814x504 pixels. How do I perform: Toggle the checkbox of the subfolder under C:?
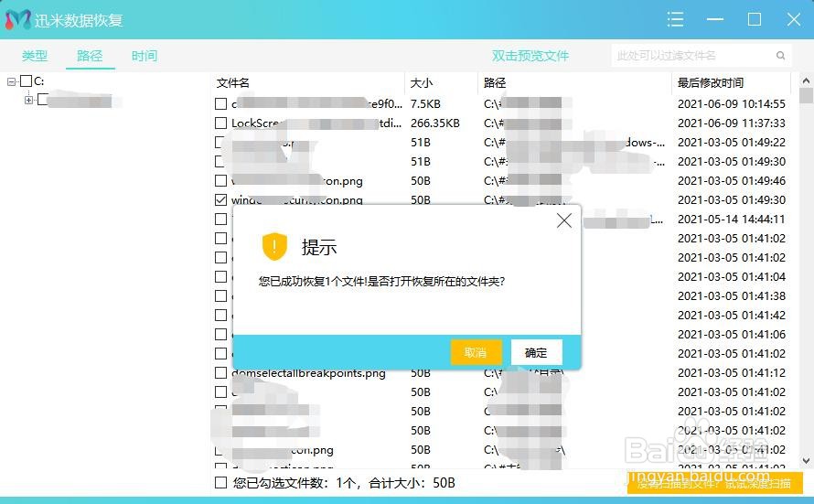tap(43, 99)
